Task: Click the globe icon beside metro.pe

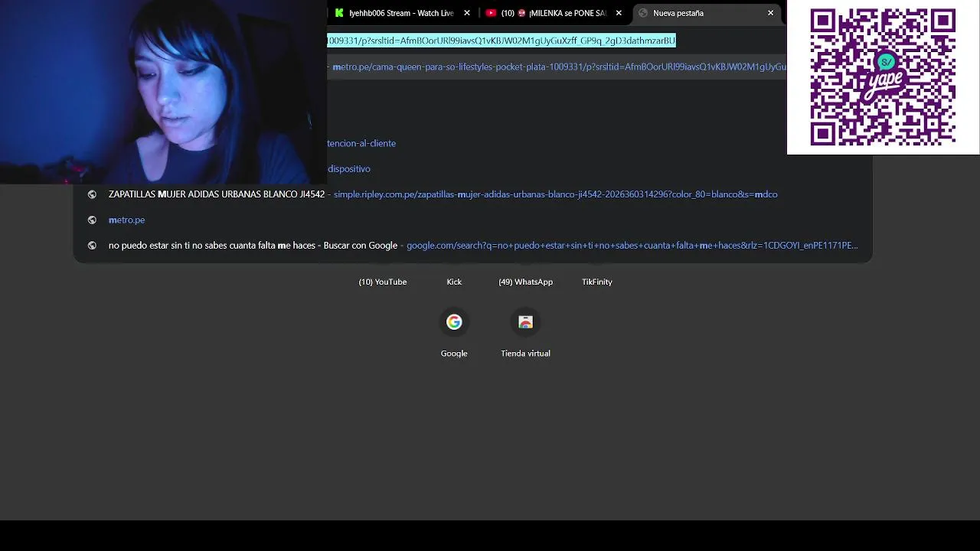Action: click(92, 220)
